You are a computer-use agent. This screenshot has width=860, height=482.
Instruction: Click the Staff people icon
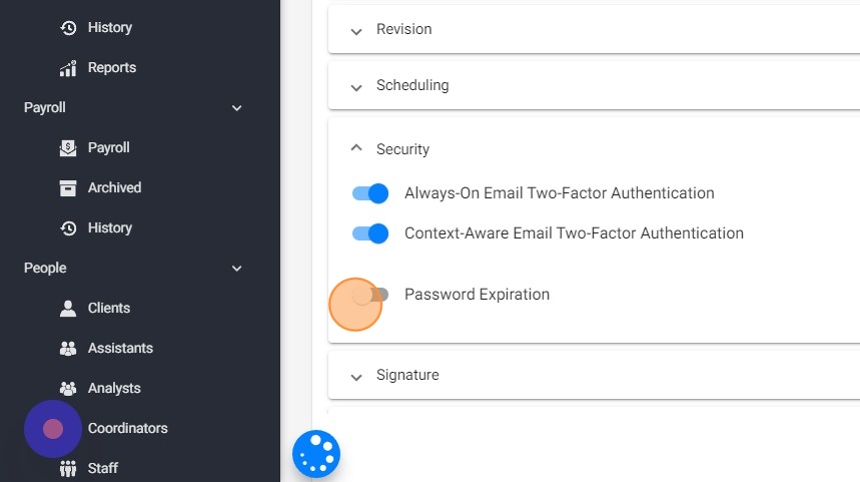click(68, 468)
